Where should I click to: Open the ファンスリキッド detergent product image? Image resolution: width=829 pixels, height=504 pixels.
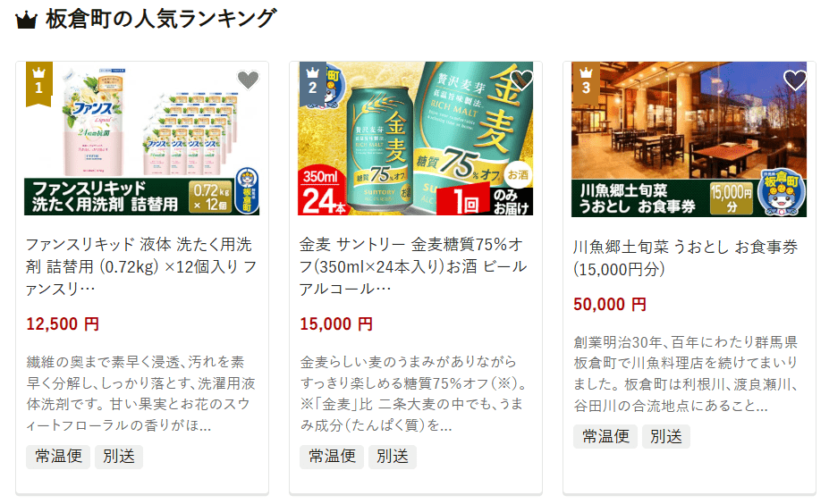point(141,139)
